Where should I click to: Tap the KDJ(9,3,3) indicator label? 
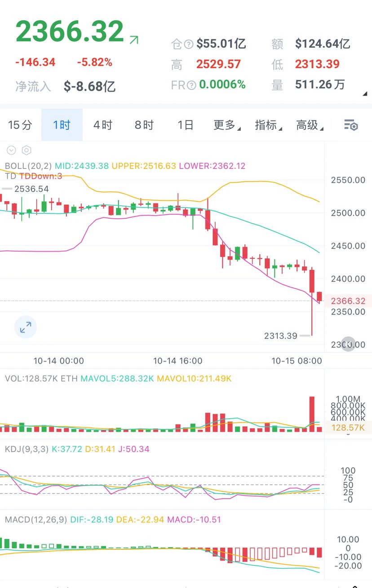pos(27,449)
